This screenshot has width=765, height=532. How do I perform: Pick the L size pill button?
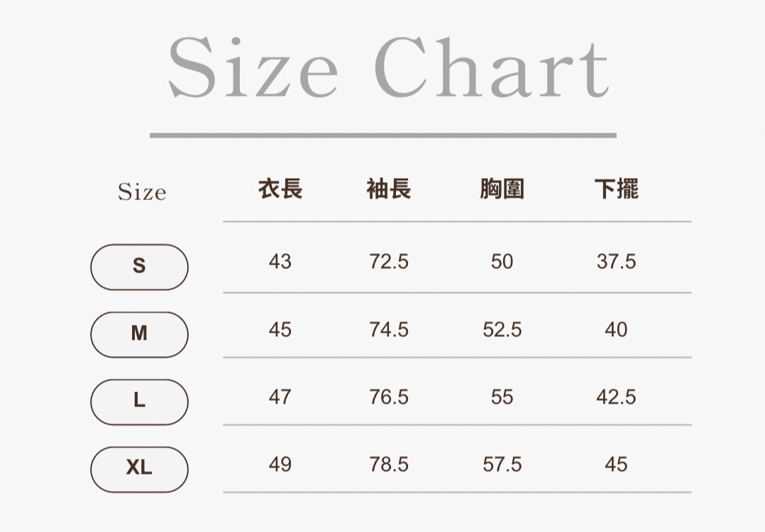coord(139,401)
